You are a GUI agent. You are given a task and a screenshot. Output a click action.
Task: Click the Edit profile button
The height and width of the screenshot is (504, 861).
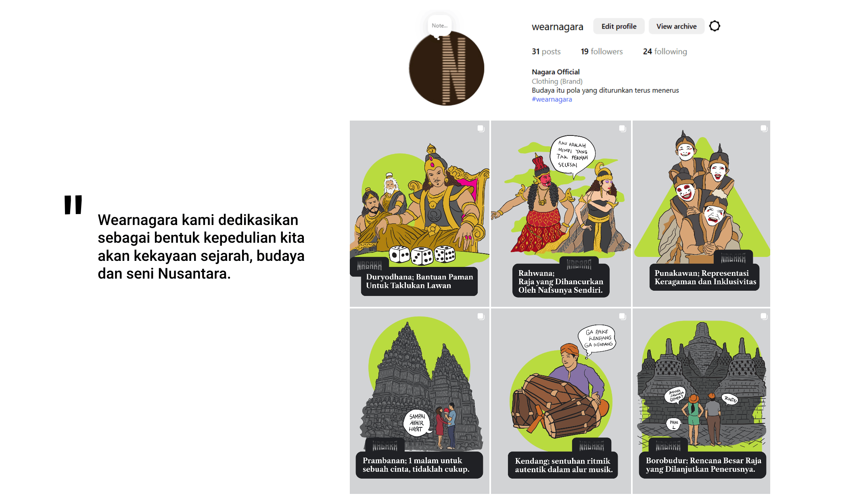[619, 26]
